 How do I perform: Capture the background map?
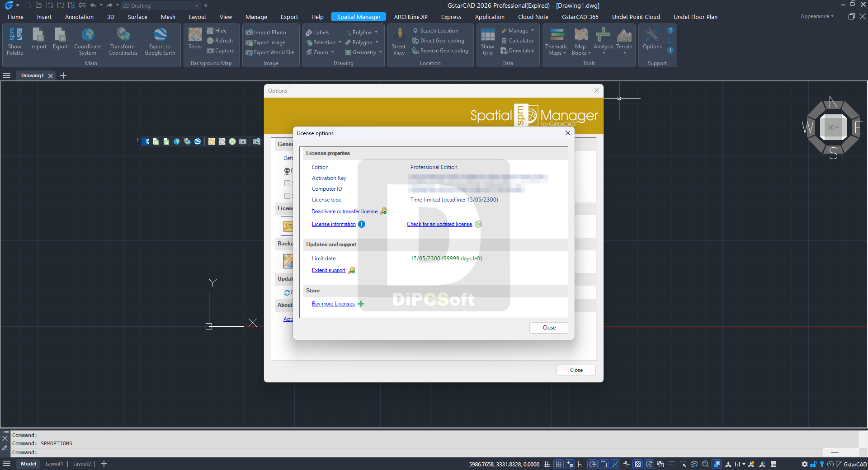pyautogui.click(x=221, y=51)
